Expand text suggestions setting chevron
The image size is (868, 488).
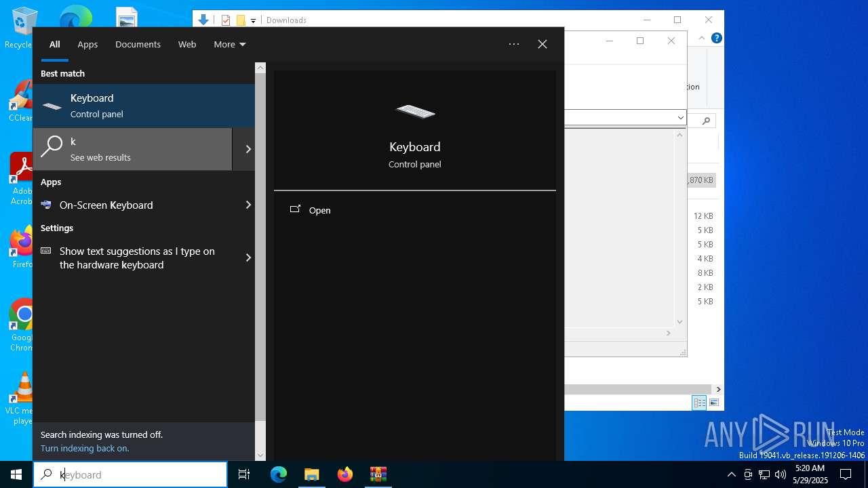(x=248, y=258)
